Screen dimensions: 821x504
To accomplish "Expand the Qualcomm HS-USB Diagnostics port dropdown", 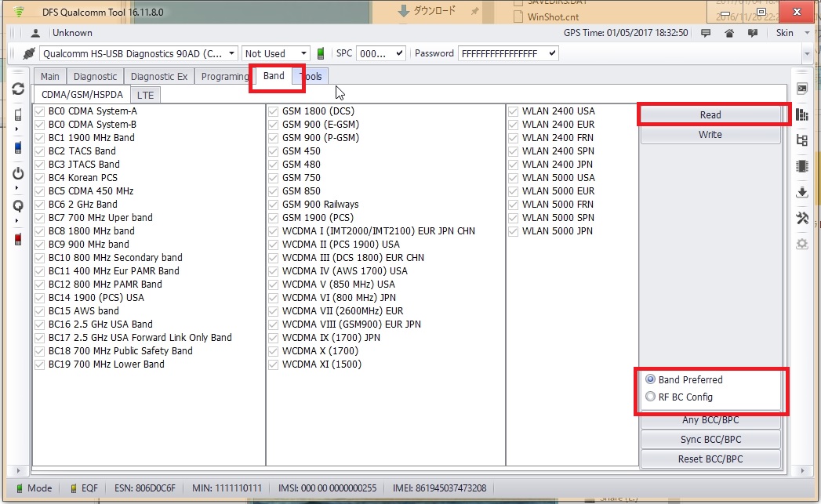I will click(232, 54).
